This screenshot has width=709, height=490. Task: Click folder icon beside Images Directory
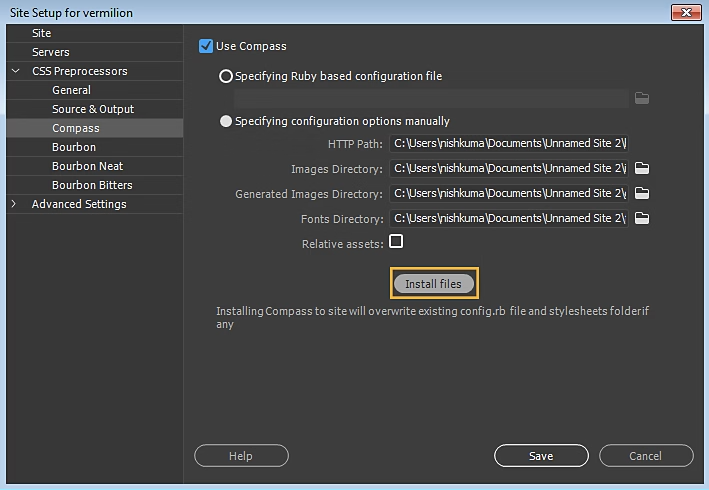[x=642, y=168]
